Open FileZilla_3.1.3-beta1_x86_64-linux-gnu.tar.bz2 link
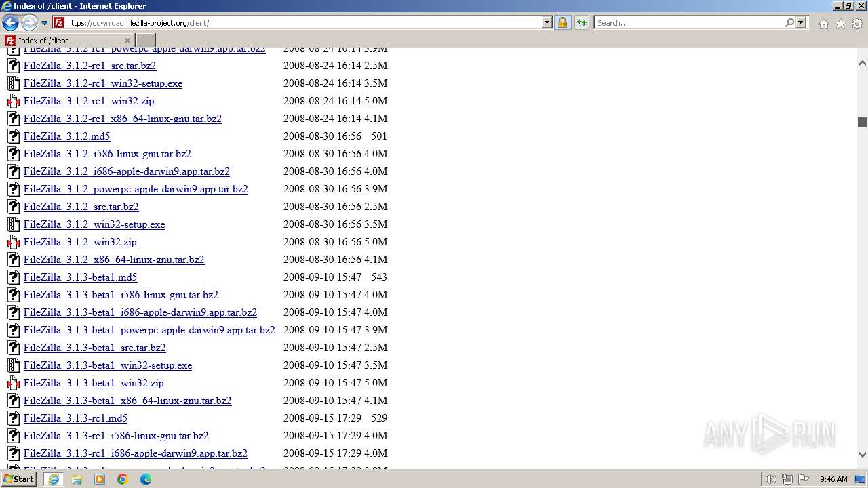The width and height of the screenshot is (868, 488). [x=127, y=401]
